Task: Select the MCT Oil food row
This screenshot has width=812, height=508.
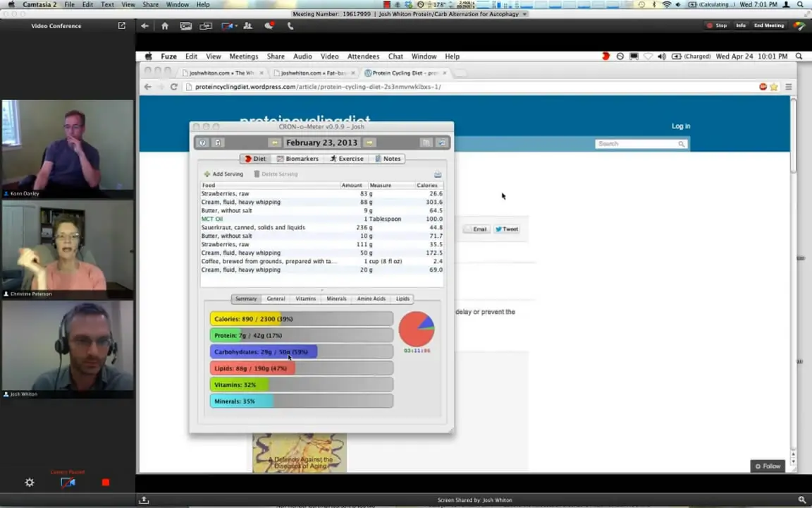Action: pos(321,219)
